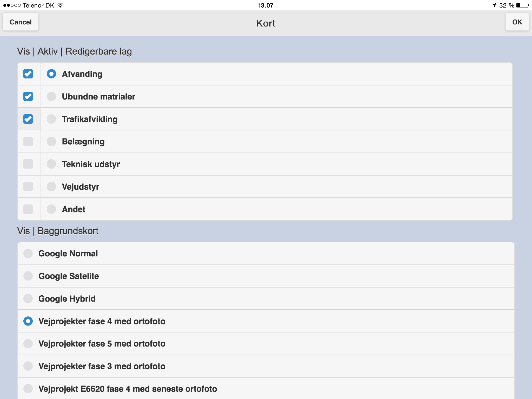Set Ubundne matrialer as active layer

pos(51,96)
